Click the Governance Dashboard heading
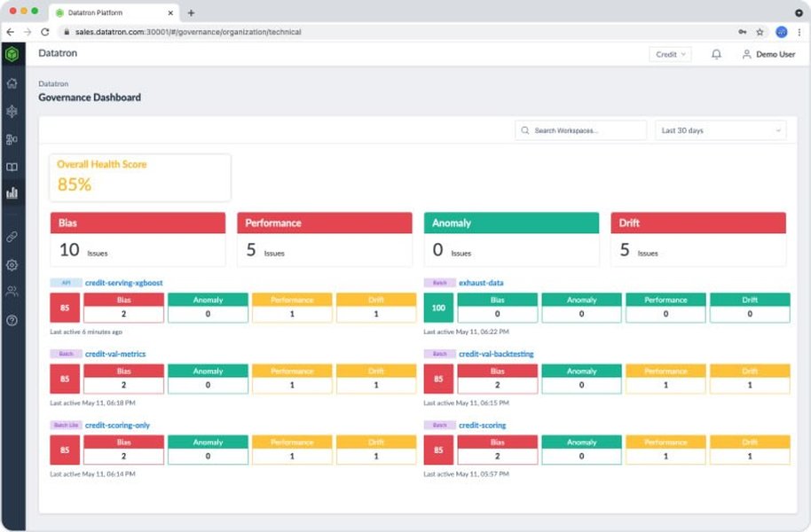The width and height of the screenshot is (811, 532). (90, 98)
